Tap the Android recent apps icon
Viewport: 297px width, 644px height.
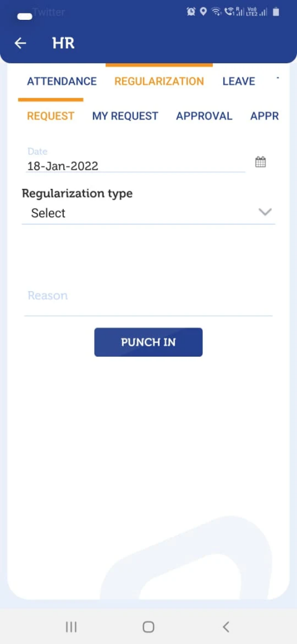[71, 627]
